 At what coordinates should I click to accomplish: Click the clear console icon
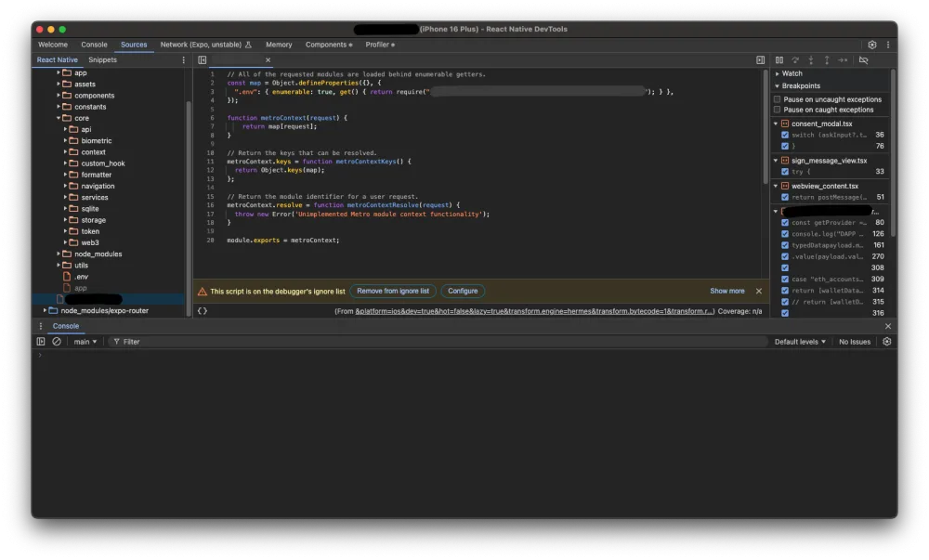coord(57,342)
